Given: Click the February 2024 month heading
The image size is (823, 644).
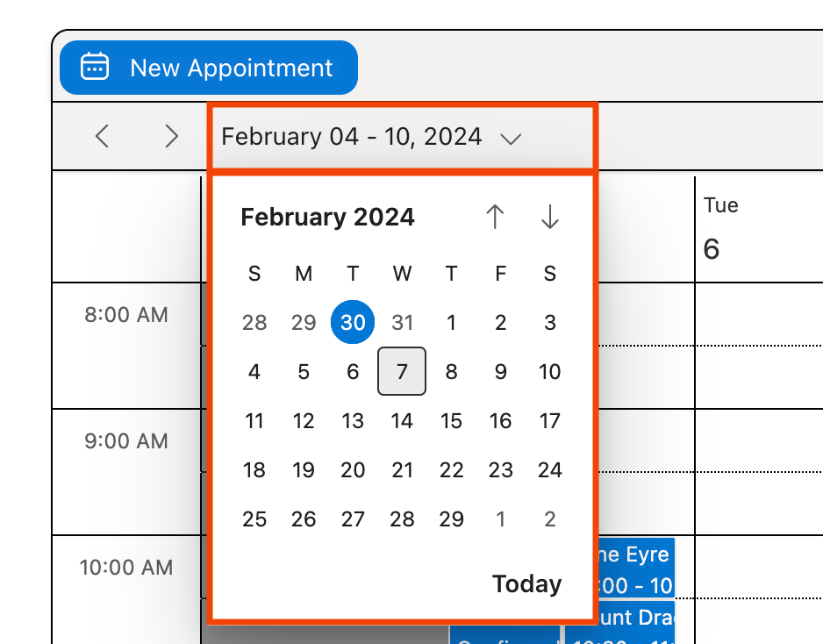Looking at the screenshot, I should click(327, 217).
